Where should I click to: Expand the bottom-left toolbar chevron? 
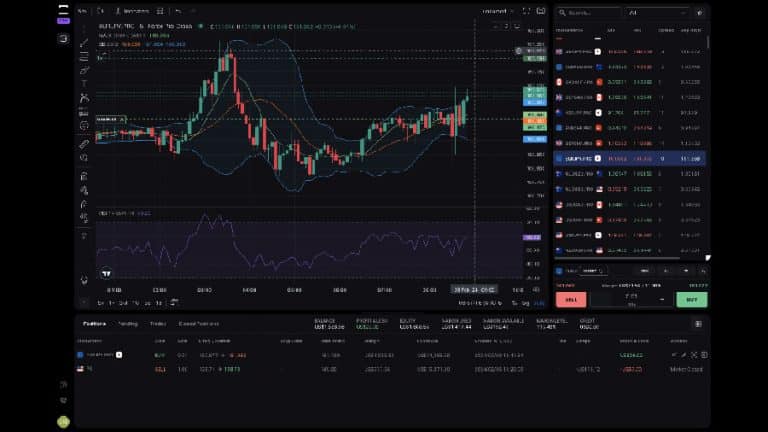[84, 303]
